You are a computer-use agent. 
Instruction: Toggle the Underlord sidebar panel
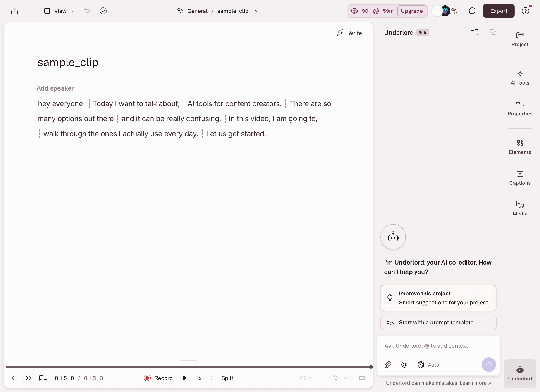520,374
